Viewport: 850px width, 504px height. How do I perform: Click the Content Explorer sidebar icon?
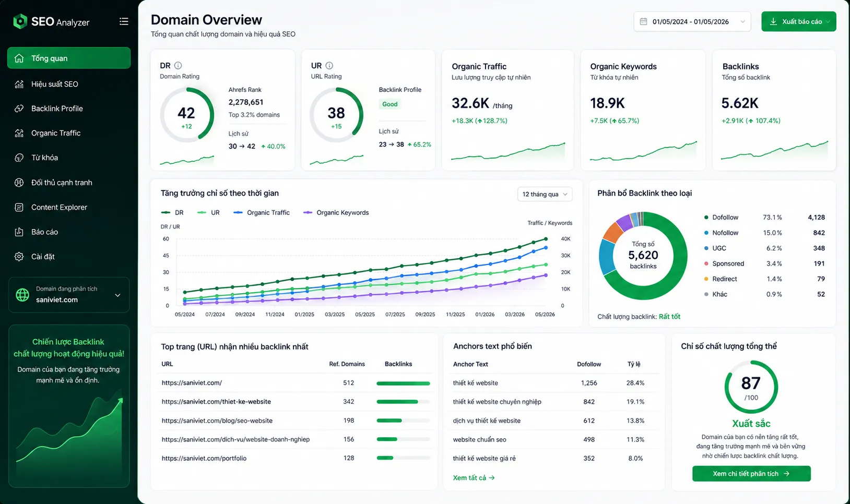[x=19, y=207]
